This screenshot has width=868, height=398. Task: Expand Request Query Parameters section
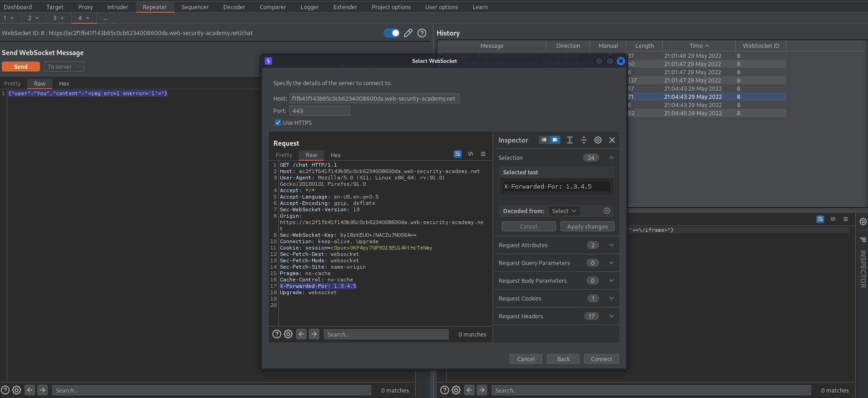[611, 263]
